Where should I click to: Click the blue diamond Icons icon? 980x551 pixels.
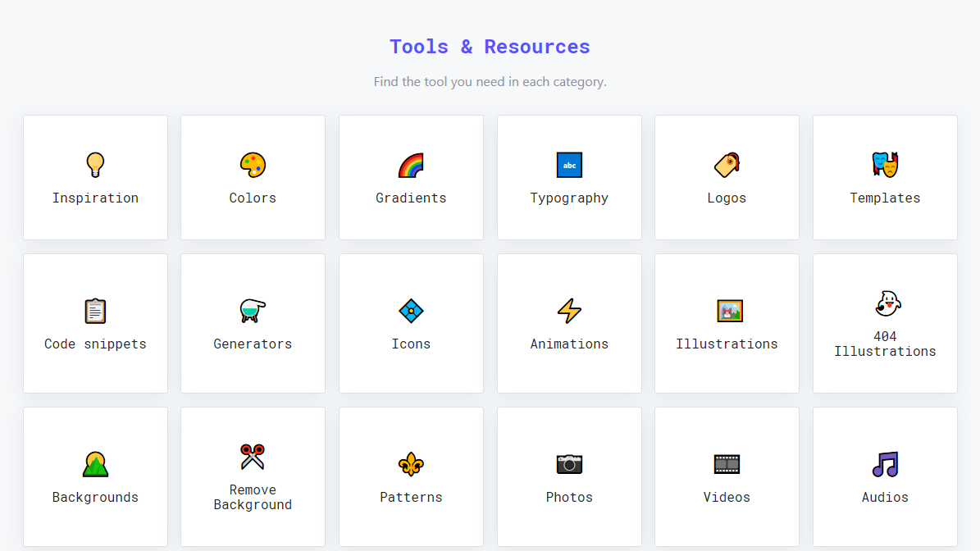point(411,311)
